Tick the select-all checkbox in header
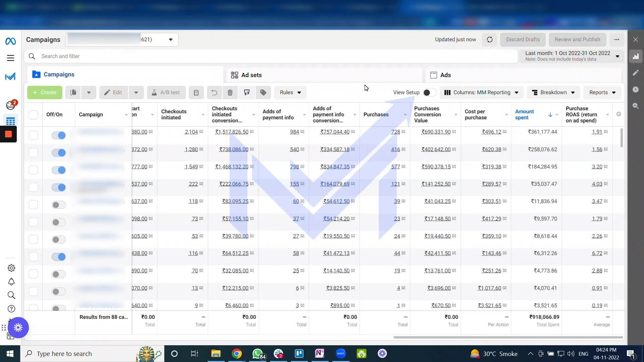 click(33, 115)
